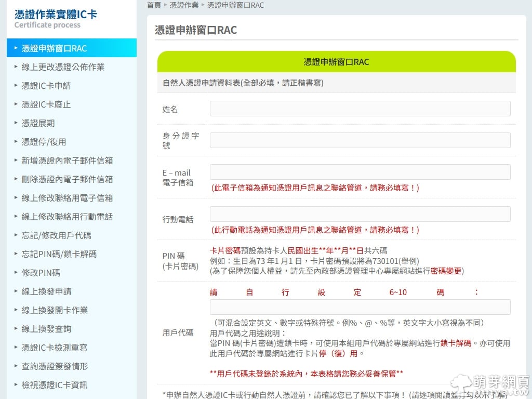The height and width of the screenshot is (399, 532).
Task: Open 憑證停/復用 sidebar entry
Action: tap(44, 142)
